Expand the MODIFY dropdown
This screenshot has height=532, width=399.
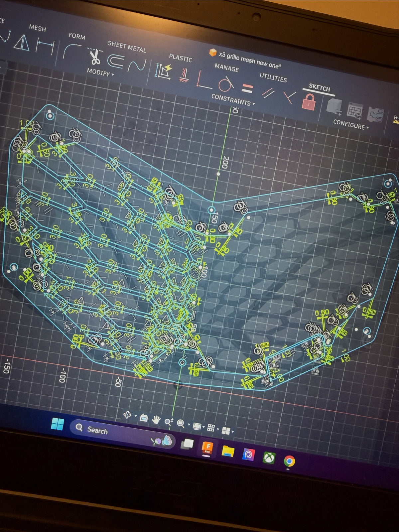(x=100, y=72)
